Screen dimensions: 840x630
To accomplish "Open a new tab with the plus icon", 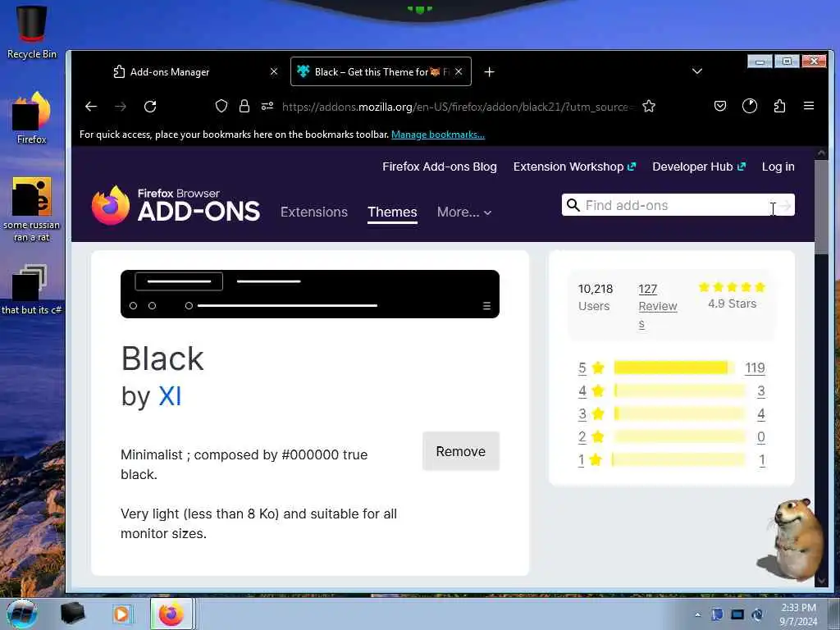I will (x=489, y=72).
